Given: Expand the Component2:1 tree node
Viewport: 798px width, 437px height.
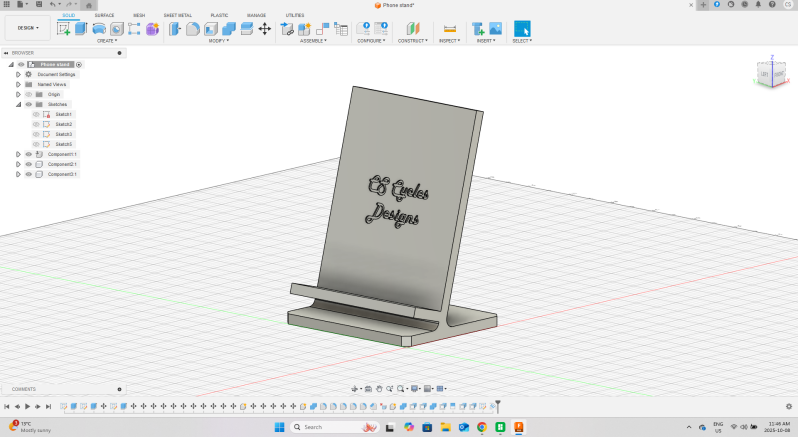Looking at the screenshot, I should pos(18,164).
